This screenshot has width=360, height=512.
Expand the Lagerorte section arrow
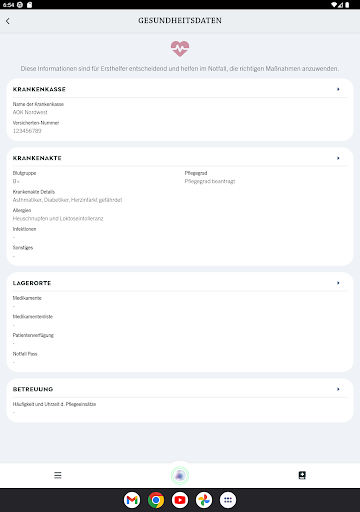pos(338,283)
